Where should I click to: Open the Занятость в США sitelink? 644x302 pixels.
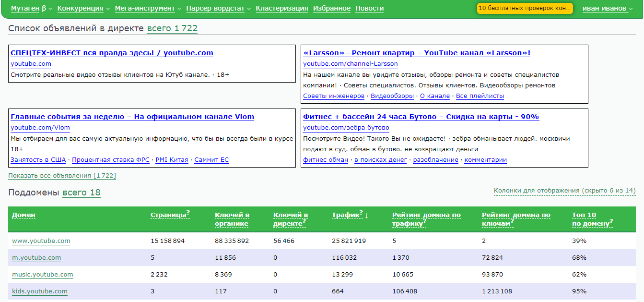click(x=38, y=160)
